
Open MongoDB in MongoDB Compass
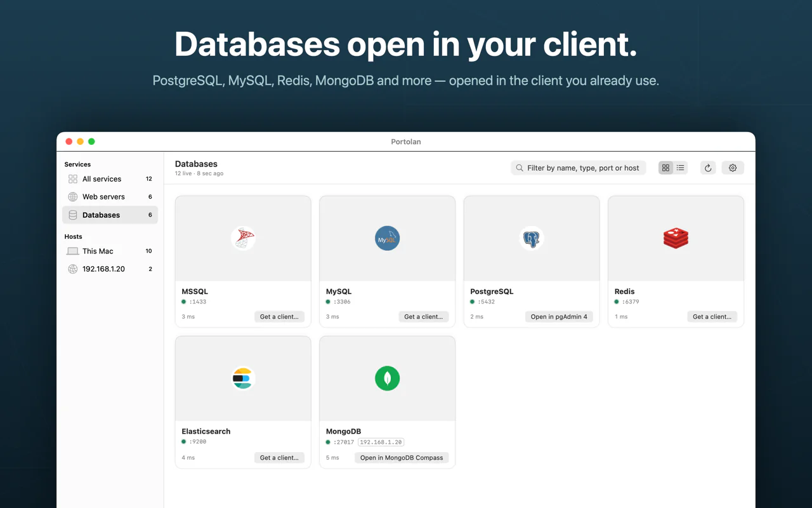[402, 458]
